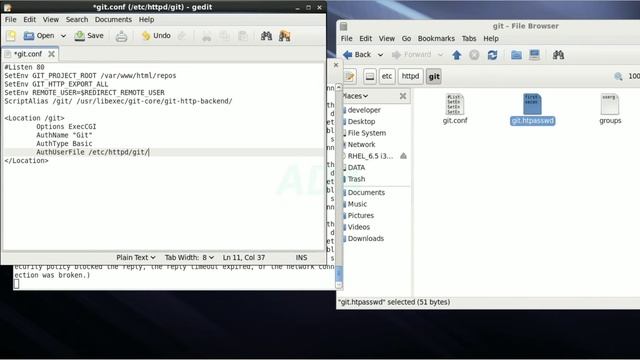Open the Plain Text language dropdown
Viewport: 640px width, 360px height.
coord(136,258)
